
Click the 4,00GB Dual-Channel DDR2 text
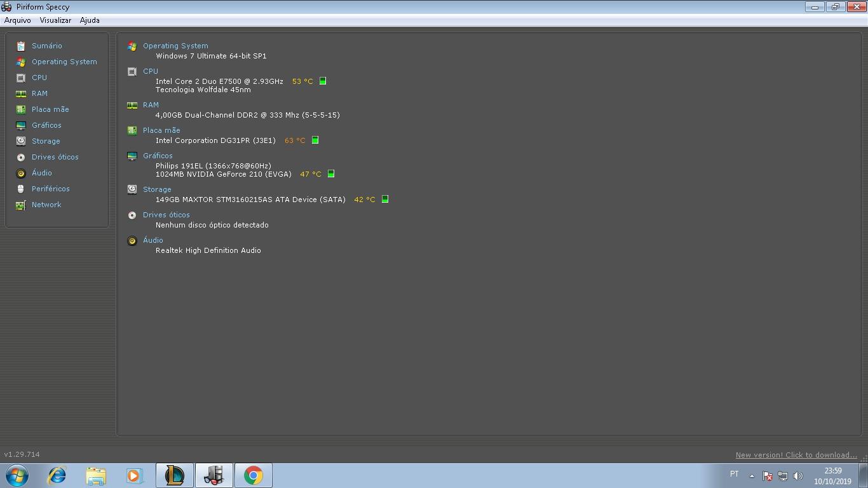coord(248,115)
